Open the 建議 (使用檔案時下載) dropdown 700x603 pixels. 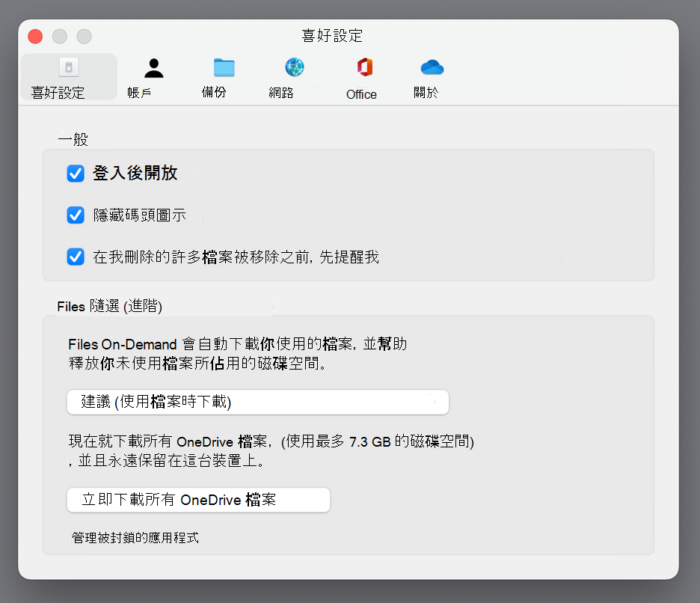click(x=258, y=402)
